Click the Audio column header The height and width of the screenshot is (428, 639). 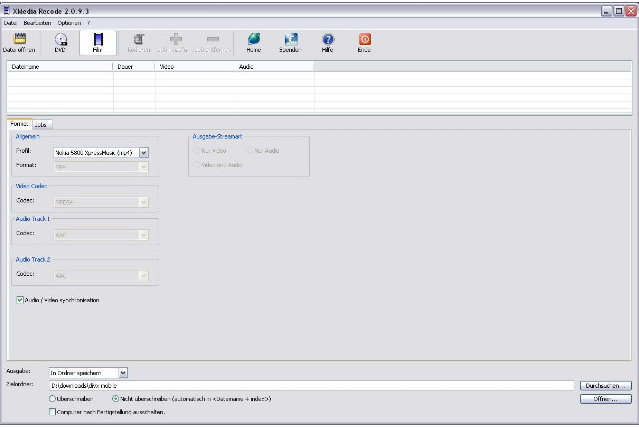pos(274,66)
